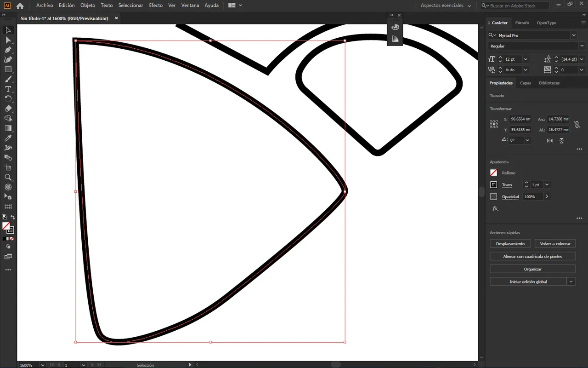This screenshot has width=588, height=368.
Task: Select the Symbol Sprayer tool
Action: pos(8,148)
